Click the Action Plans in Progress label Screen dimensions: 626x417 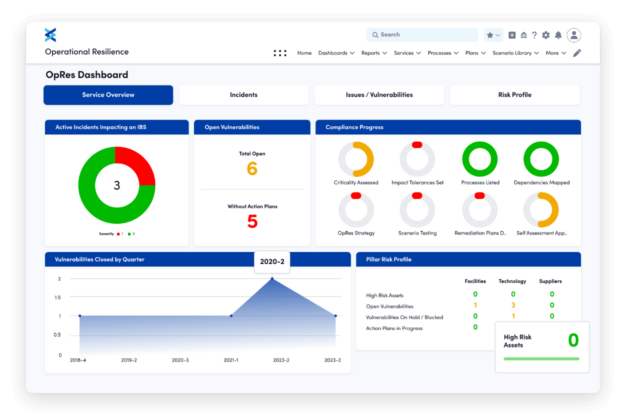point(394,328)
